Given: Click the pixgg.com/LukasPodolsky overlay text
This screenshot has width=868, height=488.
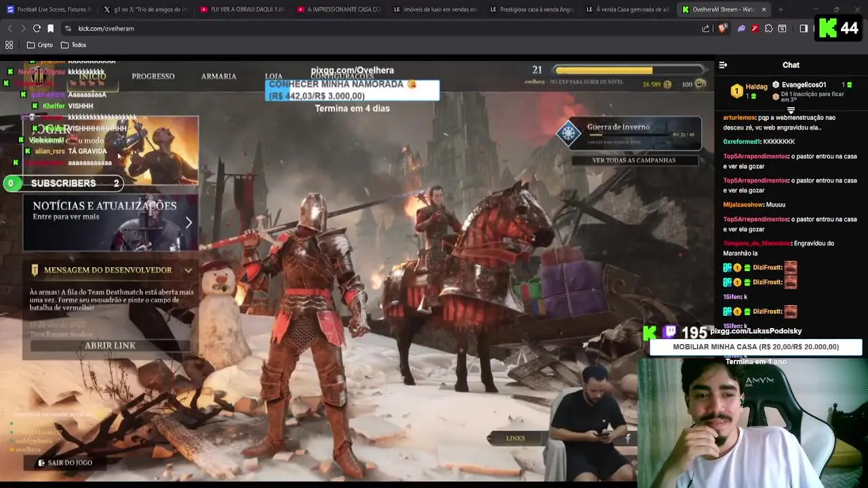Looking at the screenshot, I should click(755, 331).
